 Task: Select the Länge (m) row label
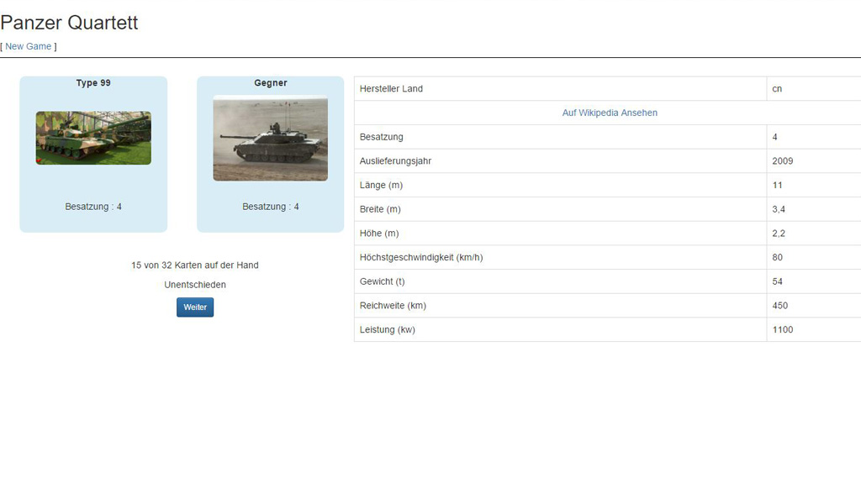[381, 186]
